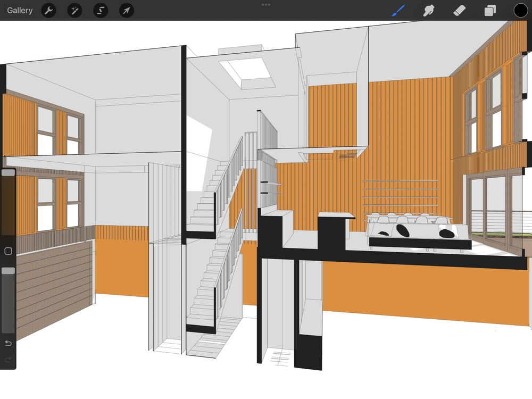Open the Smudge tool
This screenshot has height=399, width=532.
(429, 11)
